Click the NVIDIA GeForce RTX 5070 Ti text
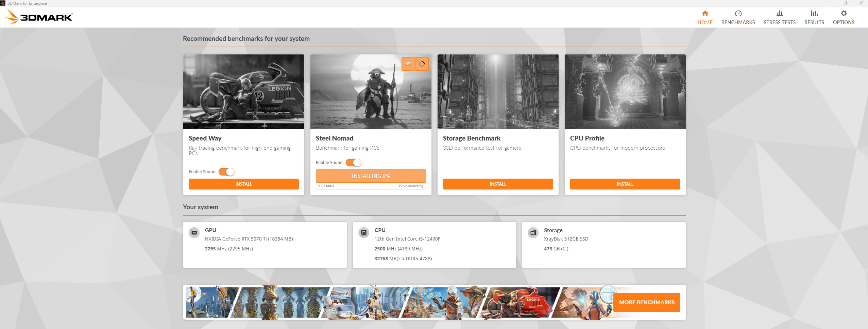 point(249,239)
